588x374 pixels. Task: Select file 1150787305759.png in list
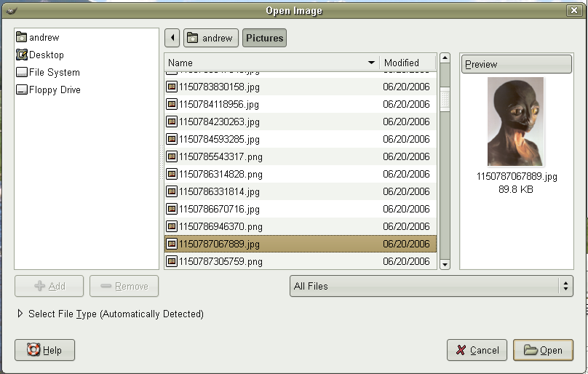(220, 261)
